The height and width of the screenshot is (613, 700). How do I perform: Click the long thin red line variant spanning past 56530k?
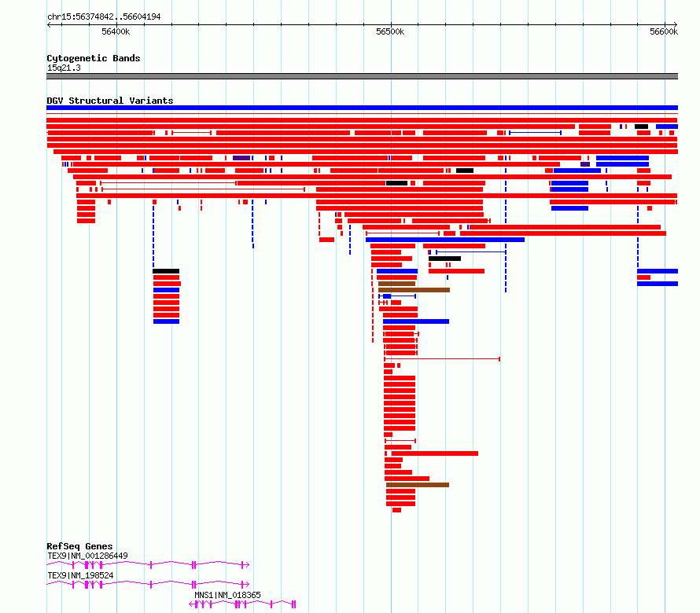tap(442, 358)
